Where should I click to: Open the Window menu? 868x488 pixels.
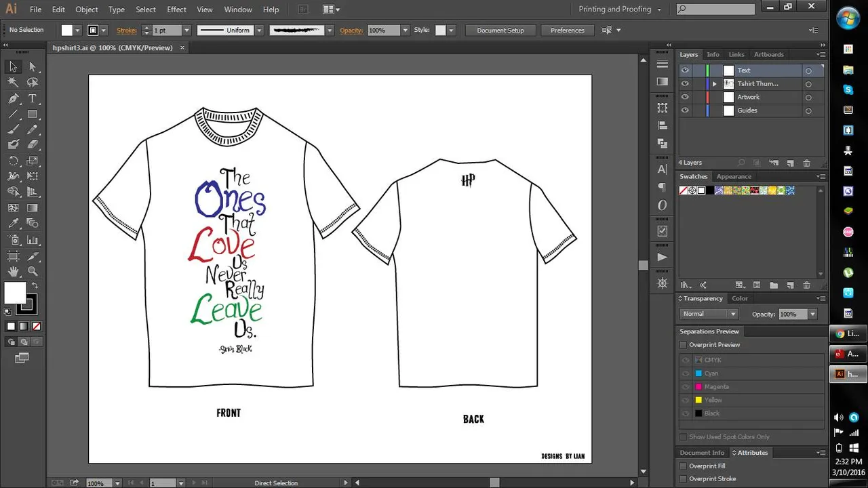238,9
